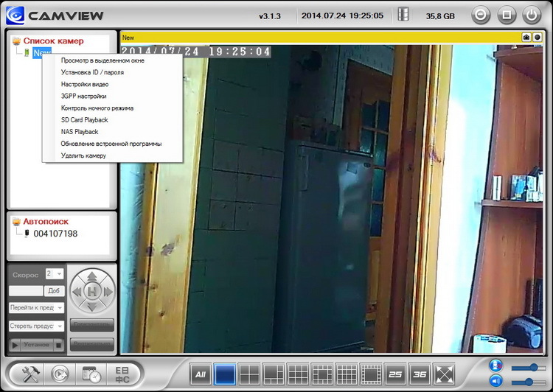Choose Установка ID / пароля menu entry
Screen dimensions: 553x392
pyautogui.click(x=92, y=72)
